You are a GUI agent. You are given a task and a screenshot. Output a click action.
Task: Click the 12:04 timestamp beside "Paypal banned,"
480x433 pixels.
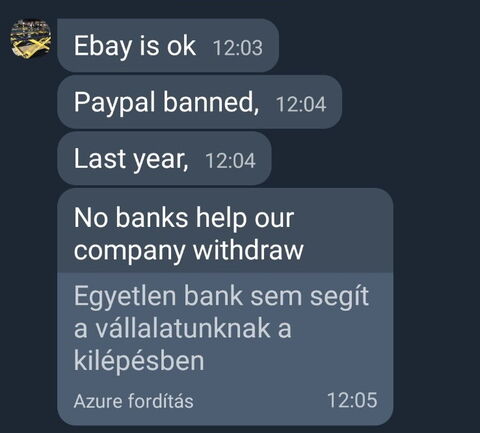tap(301, 104)
